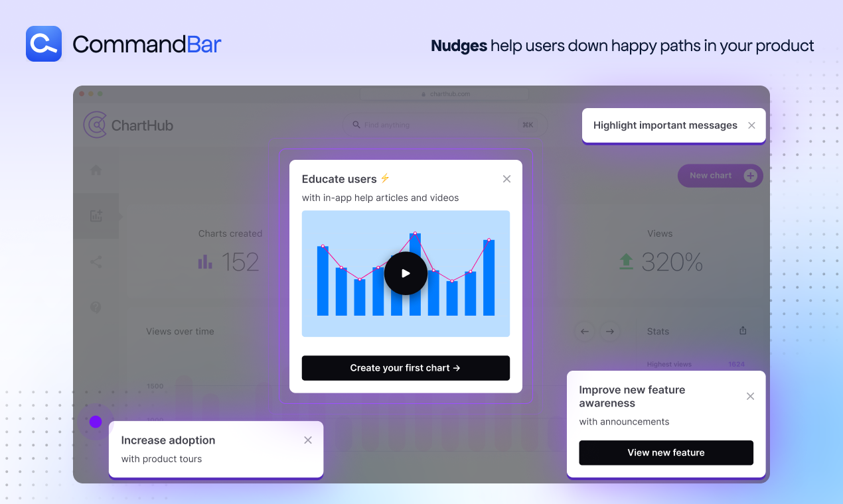Close the Highlight important messages nudge
This screenshot has height=504, width=843.
coord(751,125)
